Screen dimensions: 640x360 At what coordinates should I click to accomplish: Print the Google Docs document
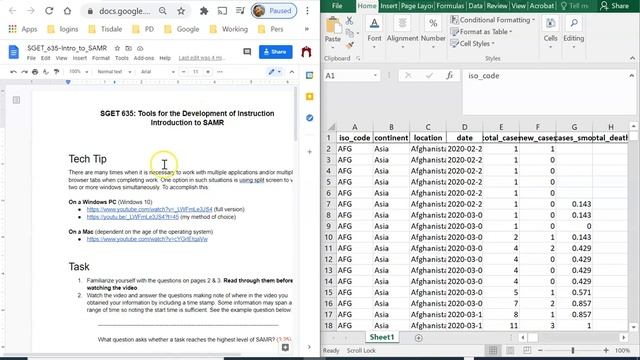(x=35, y=72)
